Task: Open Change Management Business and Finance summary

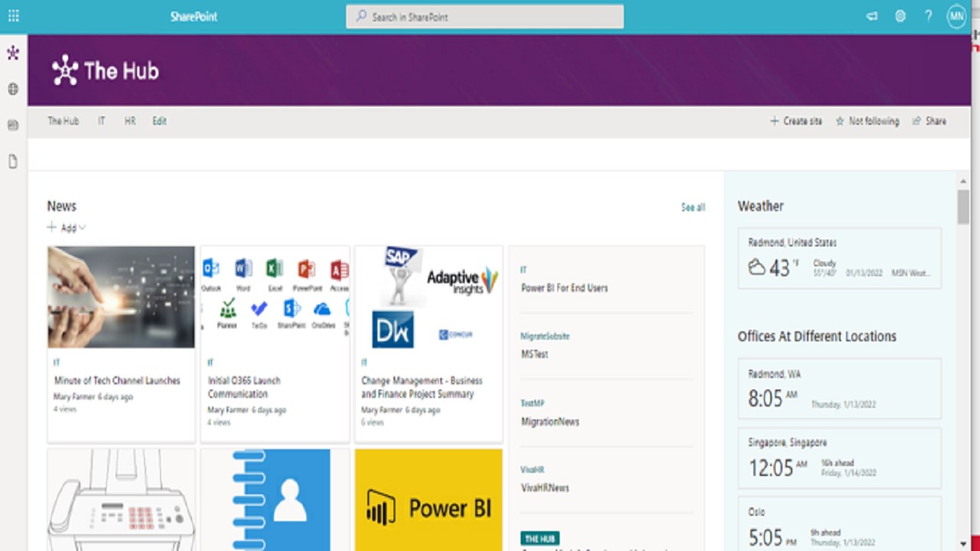Action: [x=422, y=387]
